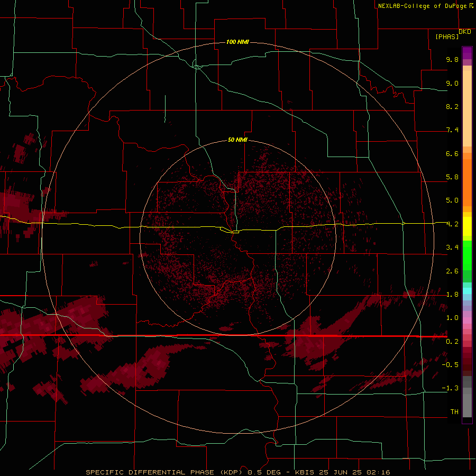
Task: Select the -0.5 scale value
Action: (450, 365)
